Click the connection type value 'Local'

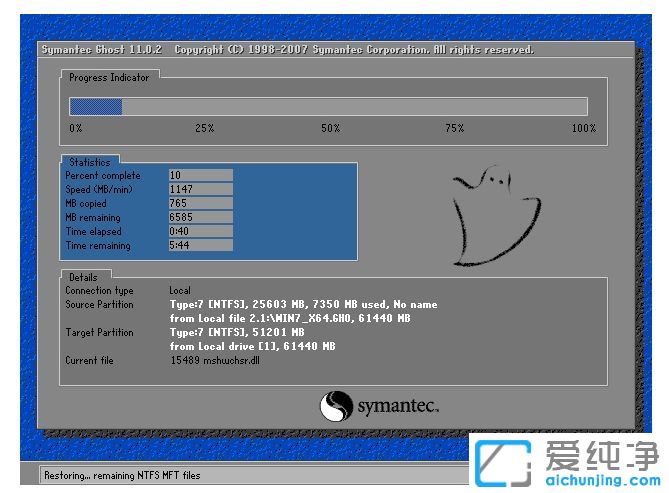[x=180, y=291]
